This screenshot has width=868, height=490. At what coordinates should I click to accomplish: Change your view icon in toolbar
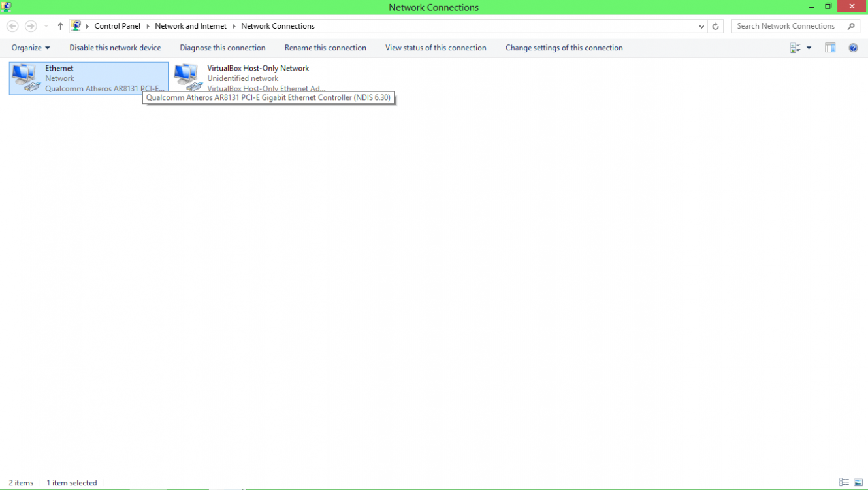point(795,48)
